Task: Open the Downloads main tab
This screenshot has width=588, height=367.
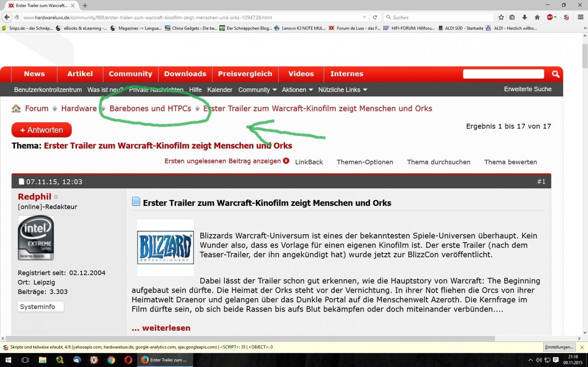Action: tap(185, 74)
